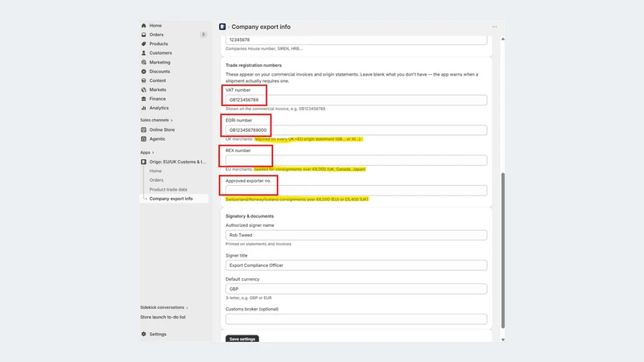
Task: Click the scrollbar up arrow
Action: (x=502, y=39)
